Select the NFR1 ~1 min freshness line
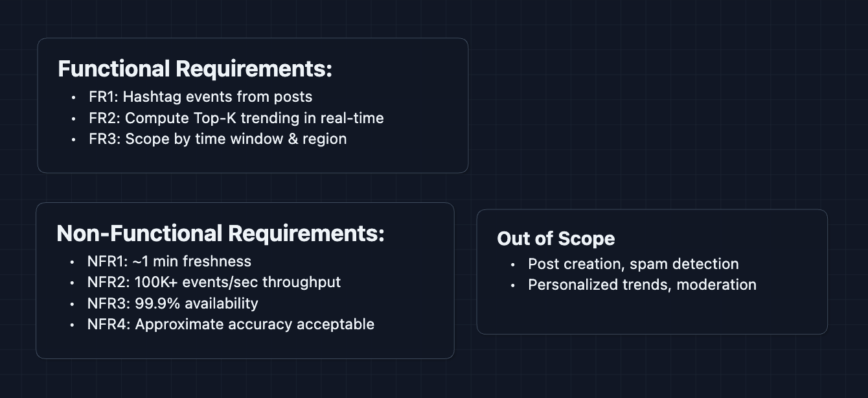Screen dimensions: 868x398 [169, 261]
